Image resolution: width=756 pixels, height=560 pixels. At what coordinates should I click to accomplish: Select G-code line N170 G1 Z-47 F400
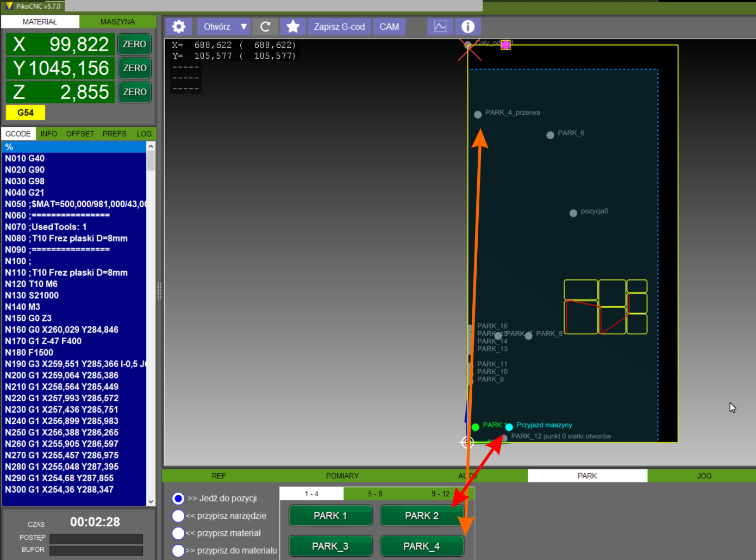click(x=74, y=341)
